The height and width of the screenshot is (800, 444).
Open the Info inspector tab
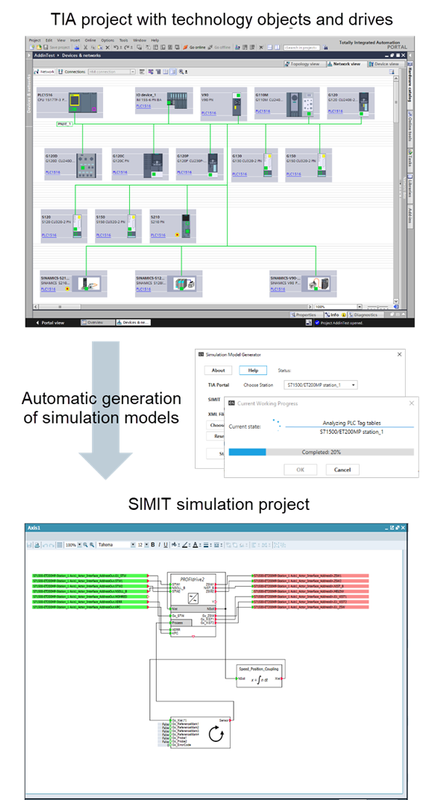coord(335,315)
